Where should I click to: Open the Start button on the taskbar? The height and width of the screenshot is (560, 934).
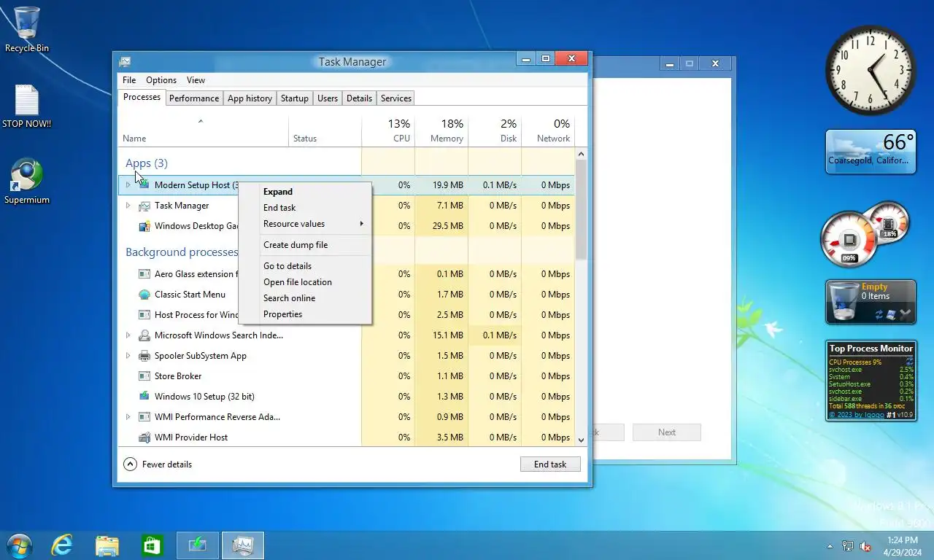coord(19,545)
